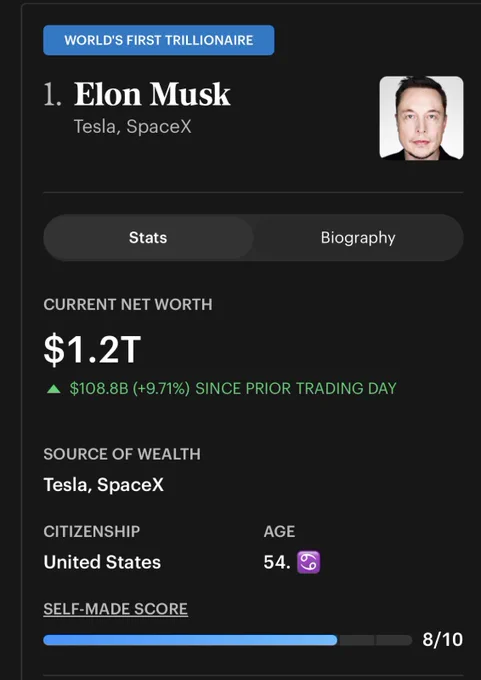481x680 pixels.
Task: Click the rank number 1
Action: 52,95
